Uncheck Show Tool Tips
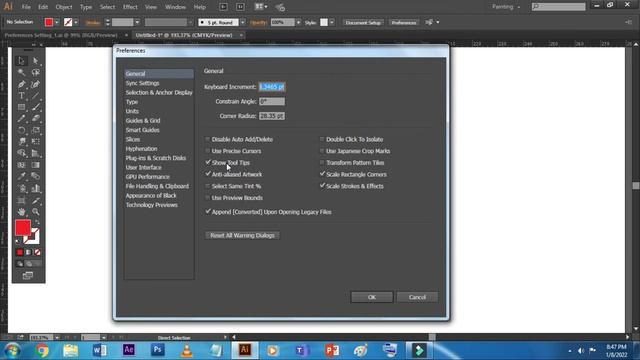Viewport: 640px width, 360px height. tap(207, 162)
